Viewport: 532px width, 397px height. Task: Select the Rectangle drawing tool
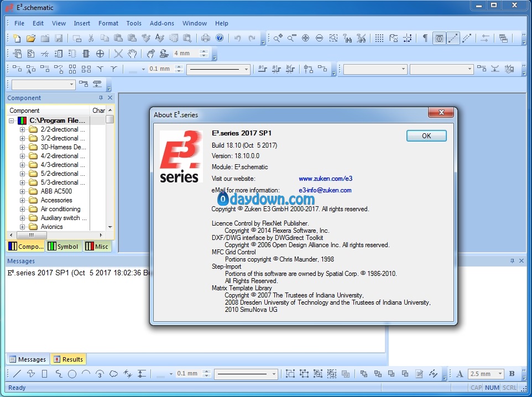click(44, 374)
